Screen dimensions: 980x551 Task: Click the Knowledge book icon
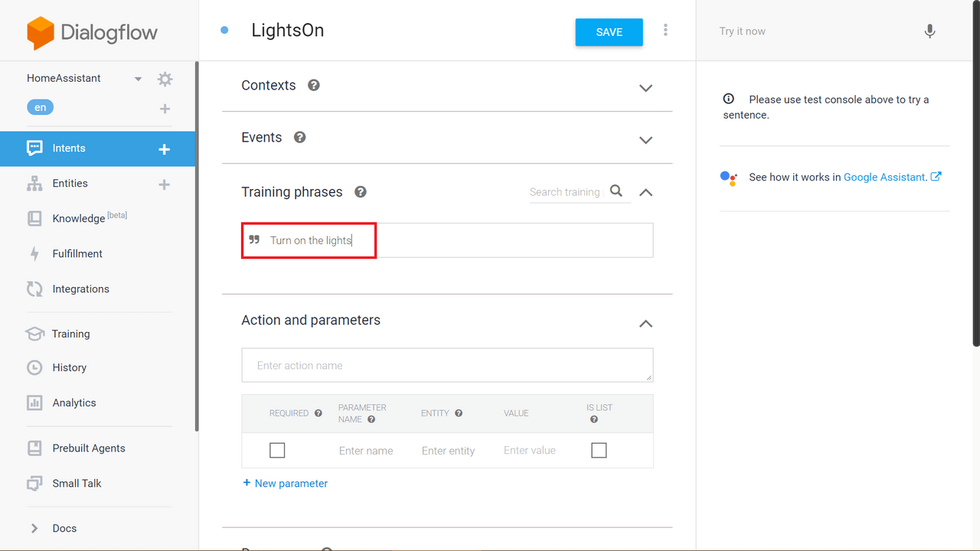coord(34,219)
